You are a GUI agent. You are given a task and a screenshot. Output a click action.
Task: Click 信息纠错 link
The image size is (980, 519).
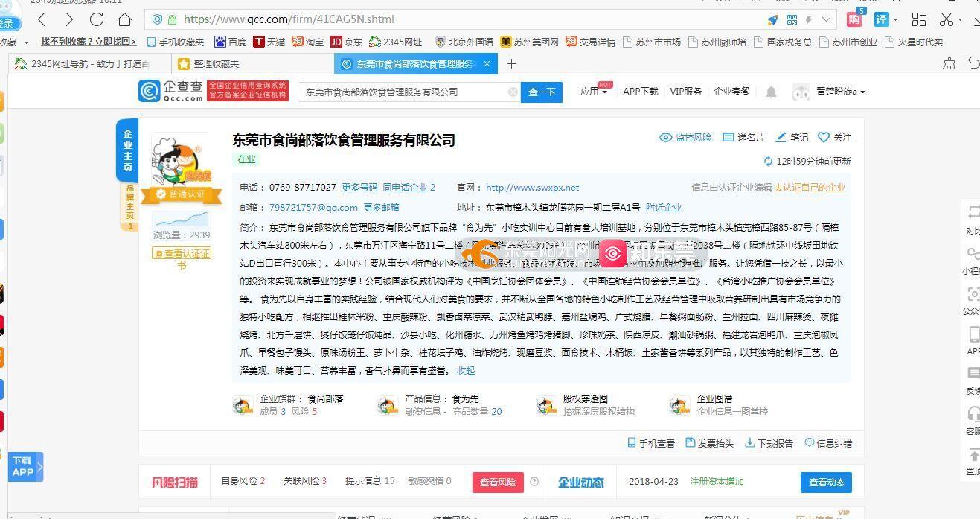828,443
